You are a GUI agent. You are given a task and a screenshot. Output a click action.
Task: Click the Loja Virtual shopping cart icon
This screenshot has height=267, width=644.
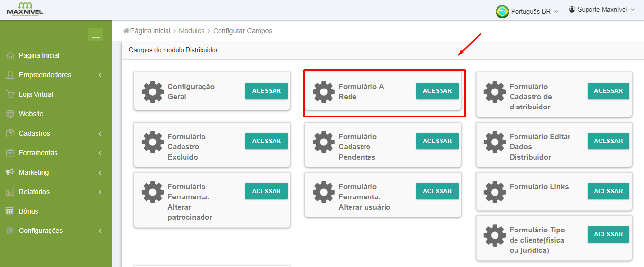pos(10,94)
